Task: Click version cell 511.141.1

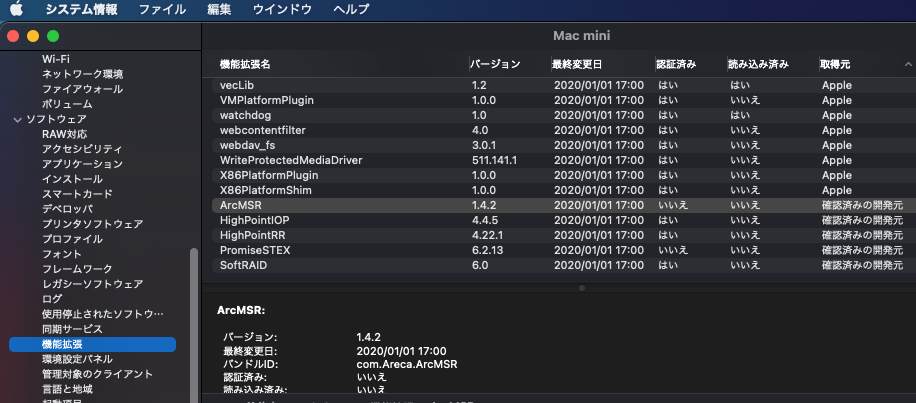Action: click(x=494, y=161)
